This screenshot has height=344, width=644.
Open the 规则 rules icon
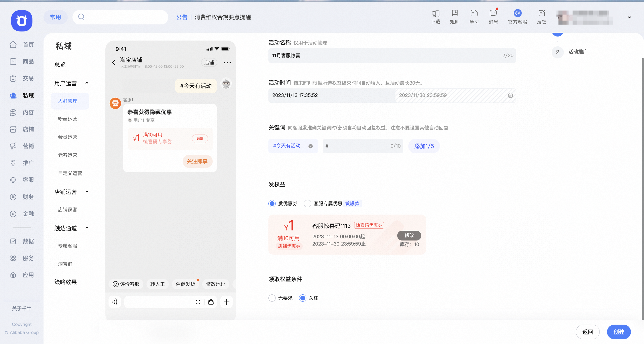pyautogui.click(x=455, y=13)
